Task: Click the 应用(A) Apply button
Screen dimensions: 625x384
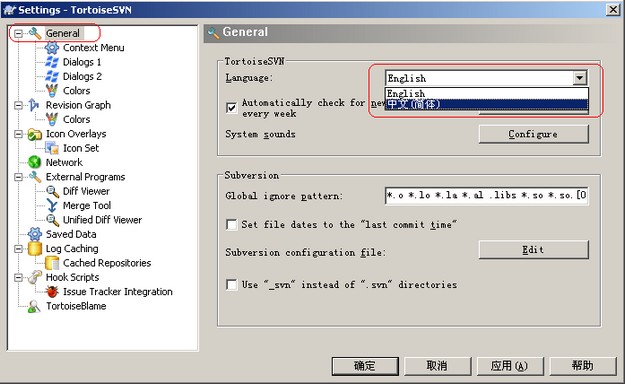Action: click(x=510, y=366)
